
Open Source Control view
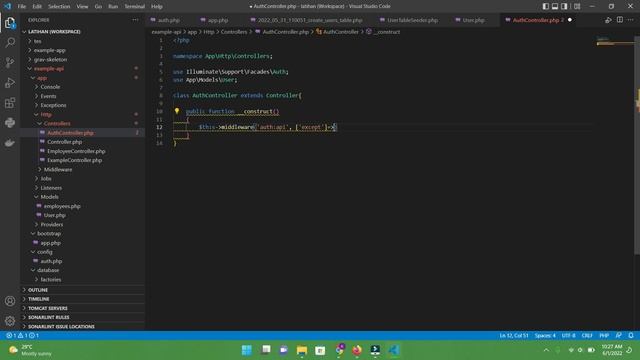10,62
